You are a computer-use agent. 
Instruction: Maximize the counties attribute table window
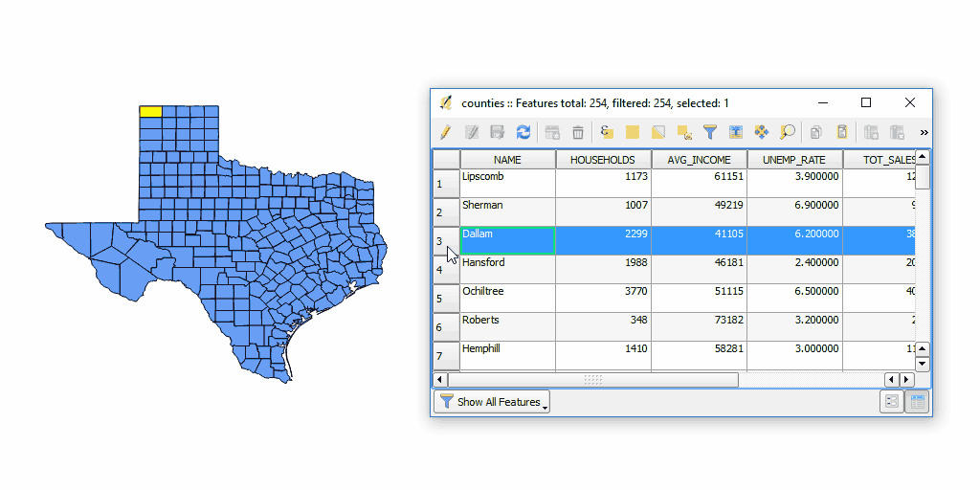[x=865, y=103]
